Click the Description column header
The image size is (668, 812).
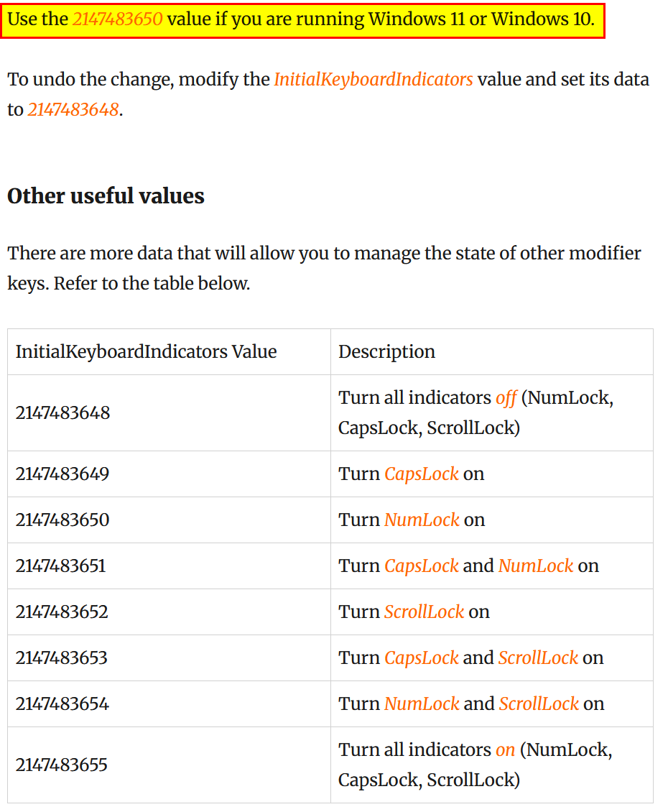point(492,351)
